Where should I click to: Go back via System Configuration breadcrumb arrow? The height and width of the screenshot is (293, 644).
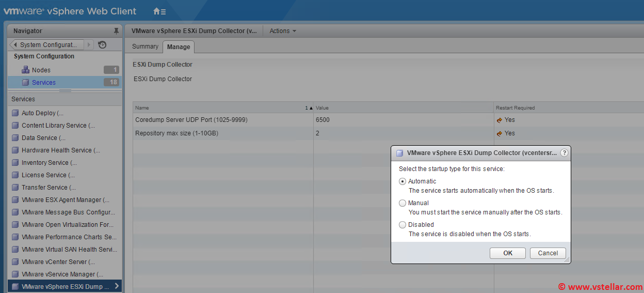click(x=15, y=45)
